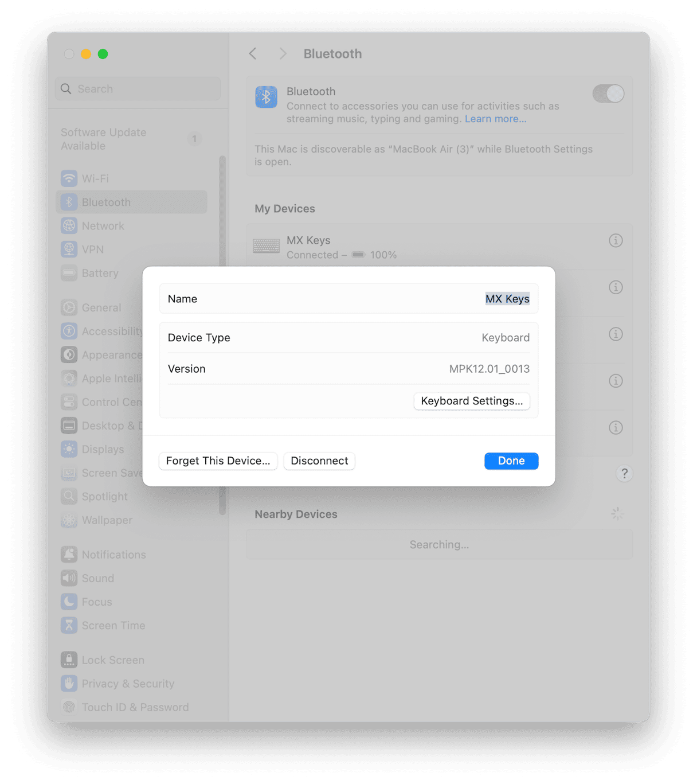
Task: Click the Disconnect button
Action: click(x=319, y=461)
